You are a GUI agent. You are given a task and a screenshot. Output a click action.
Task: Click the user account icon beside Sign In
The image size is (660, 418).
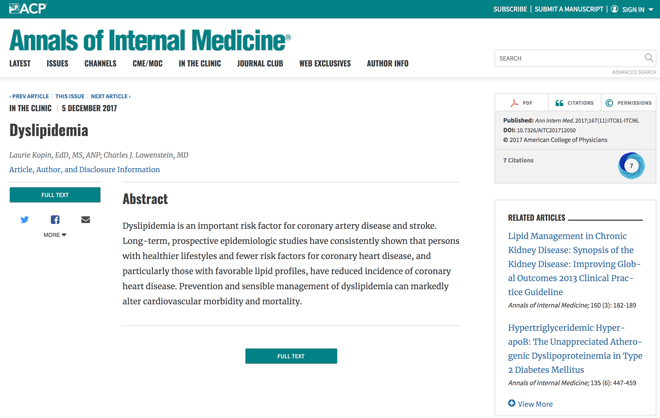(x=615, y=9)
